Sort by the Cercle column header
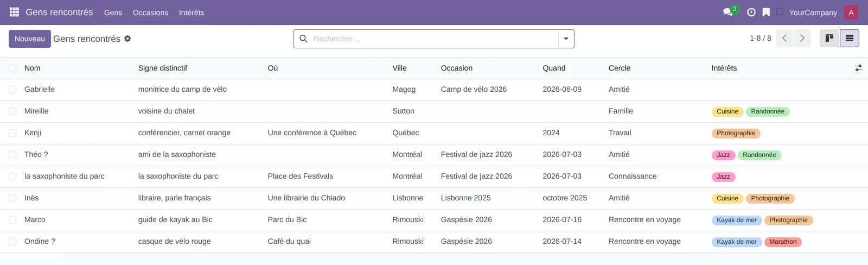Viewport: 868px width, 265px height. 620,68
